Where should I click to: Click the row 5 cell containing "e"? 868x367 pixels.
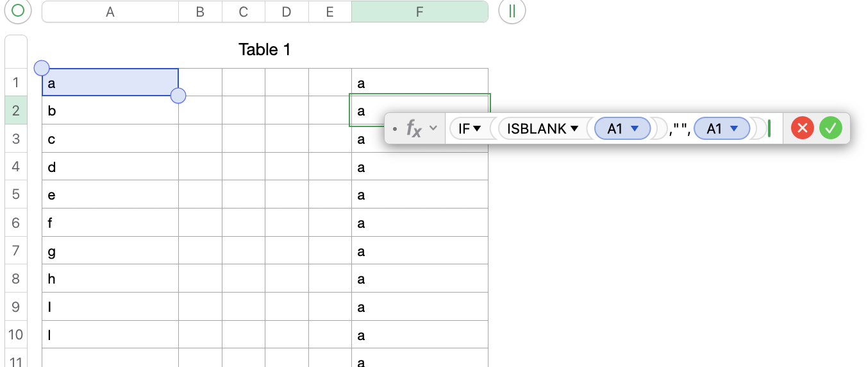(x=110, y=194)
